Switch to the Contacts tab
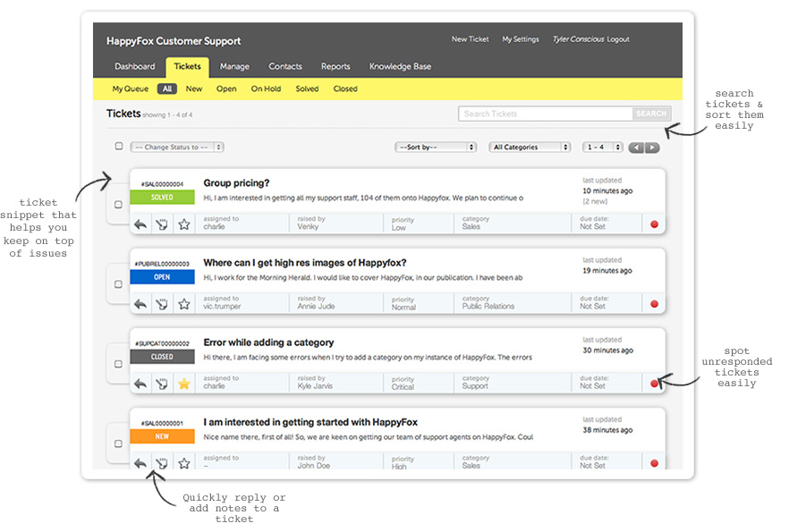 [285, 66]
